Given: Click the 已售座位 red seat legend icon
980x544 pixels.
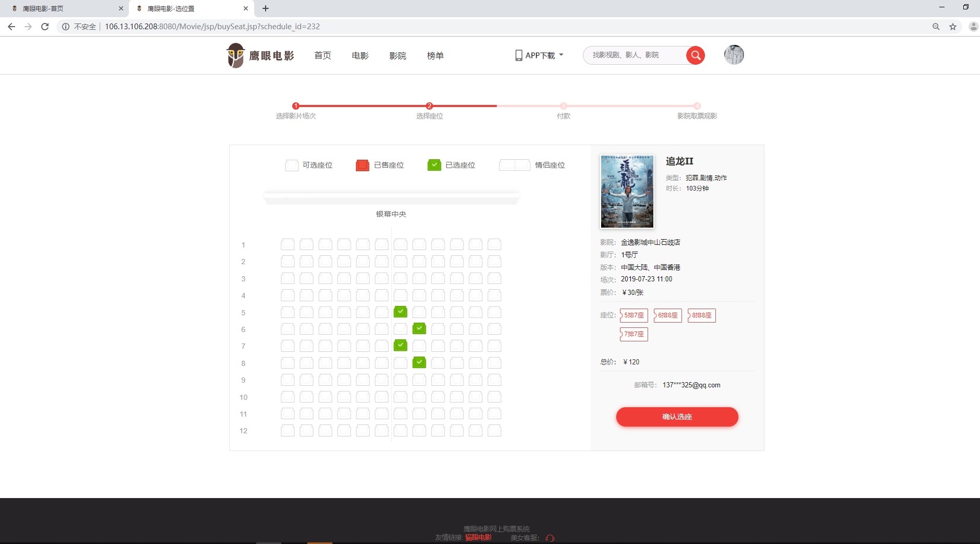Looking at the screenshot, I should pos(363,165).
